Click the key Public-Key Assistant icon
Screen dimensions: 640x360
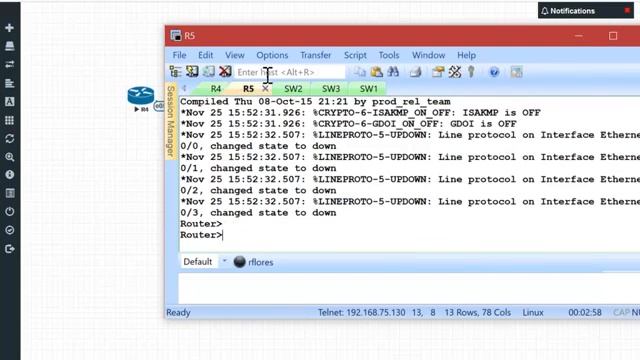(471, 72)
